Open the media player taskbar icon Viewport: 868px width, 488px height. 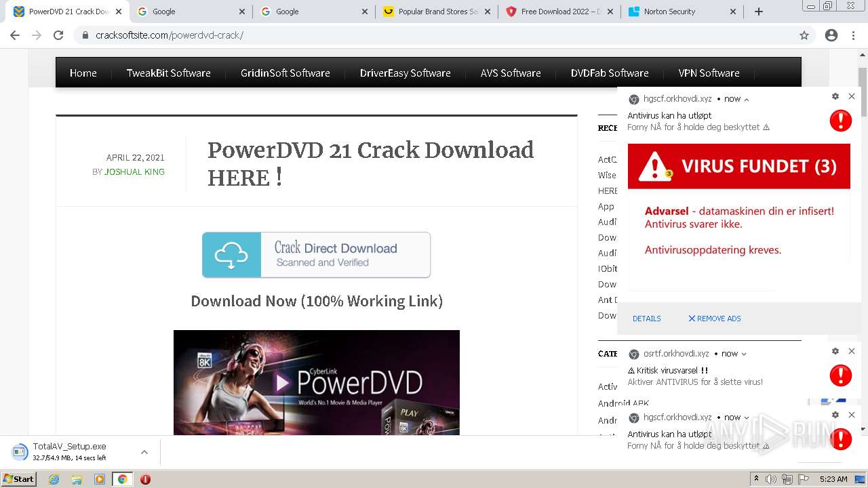click(x=100, y=479)
